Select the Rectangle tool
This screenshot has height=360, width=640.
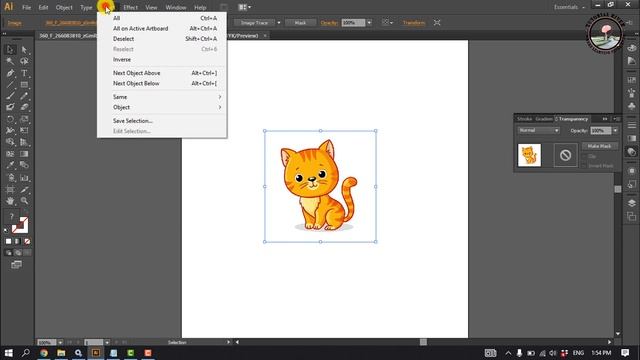point(24,84)
